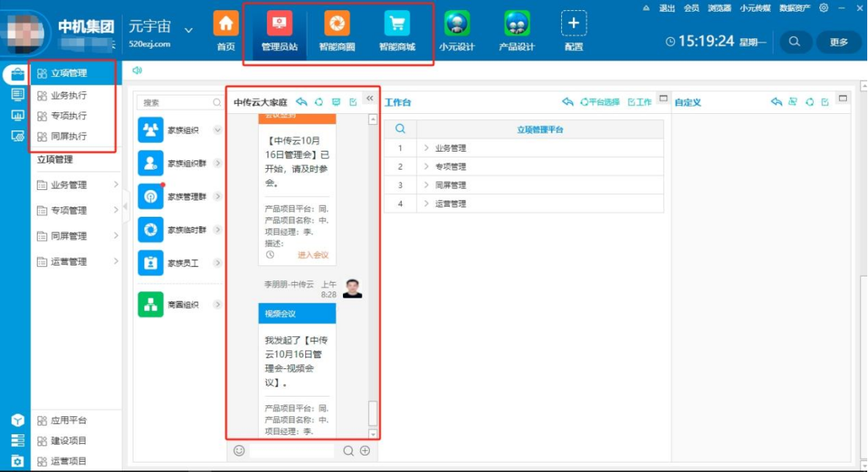Maximize the 自定义 panel
The width and height of the screenshot is (868, 472).
pos(843,99)
